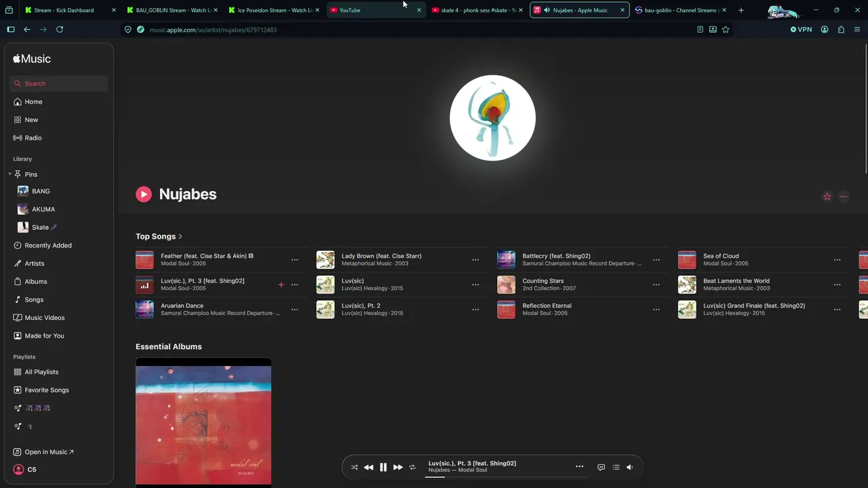This screenshot has height=488, width=868.
Task: Play Nujabes using the red play button
Action: click(144, 195)
